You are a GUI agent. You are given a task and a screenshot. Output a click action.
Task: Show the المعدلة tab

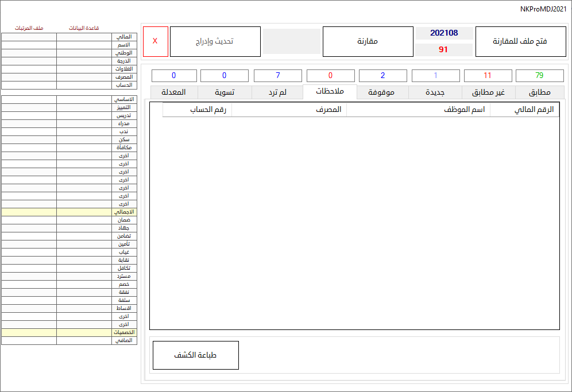(x=173, y=92)
